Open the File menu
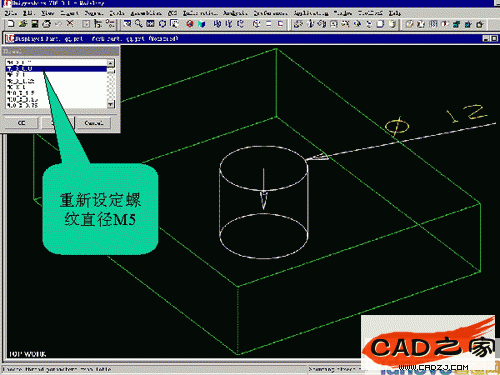The image size is (500, 375). coord(11,13)
